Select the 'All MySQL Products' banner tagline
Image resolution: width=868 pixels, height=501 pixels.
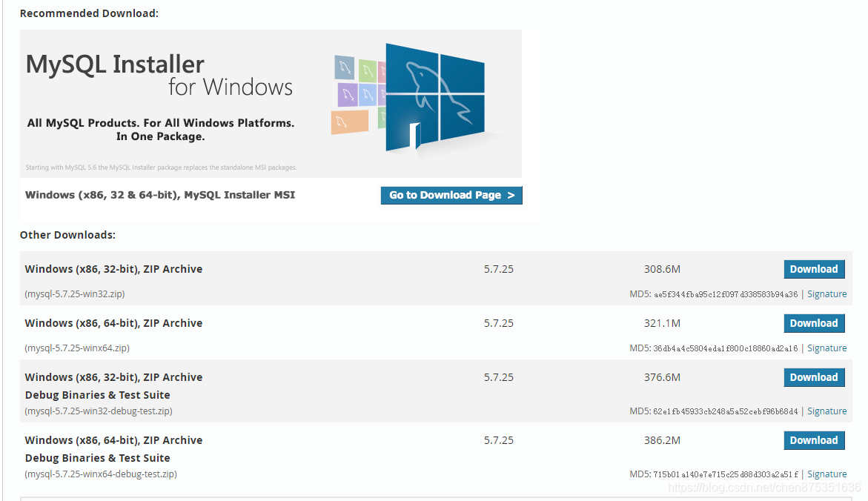tap(161, 130)
